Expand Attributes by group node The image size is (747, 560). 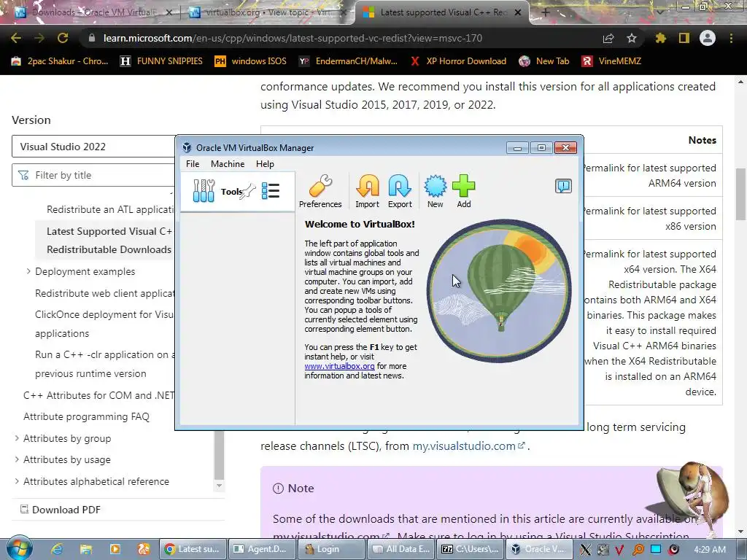point(17,438)
